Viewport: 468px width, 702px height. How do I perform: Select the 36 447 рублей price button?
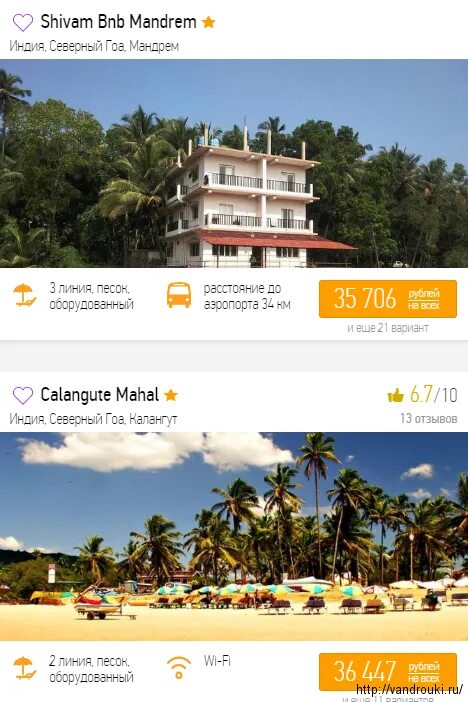tap(388, 672)
